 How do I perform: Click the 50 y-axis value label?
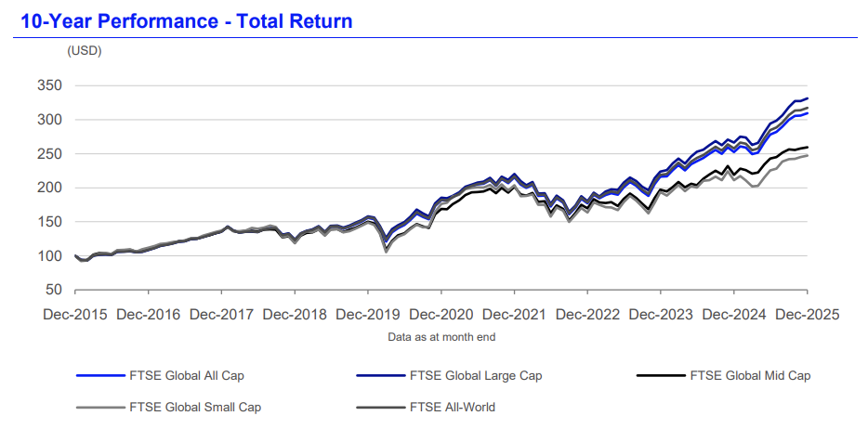(53, 290)
